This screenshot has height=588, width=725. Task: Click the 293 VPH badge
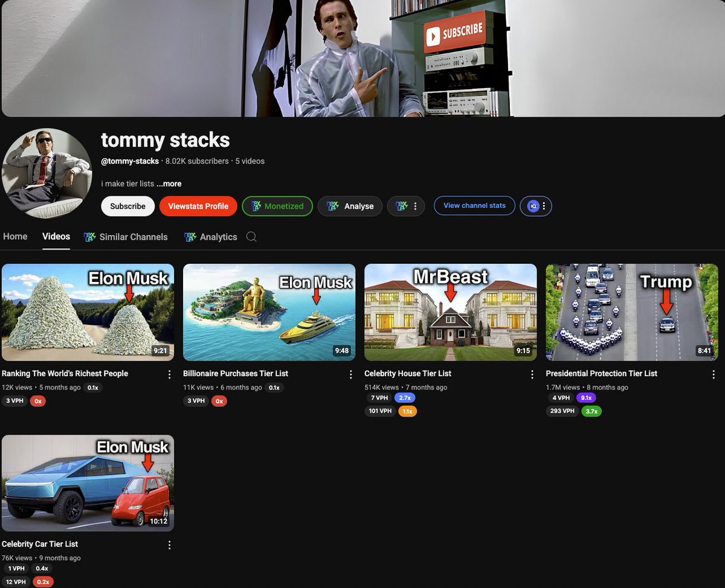click(562, 411)
